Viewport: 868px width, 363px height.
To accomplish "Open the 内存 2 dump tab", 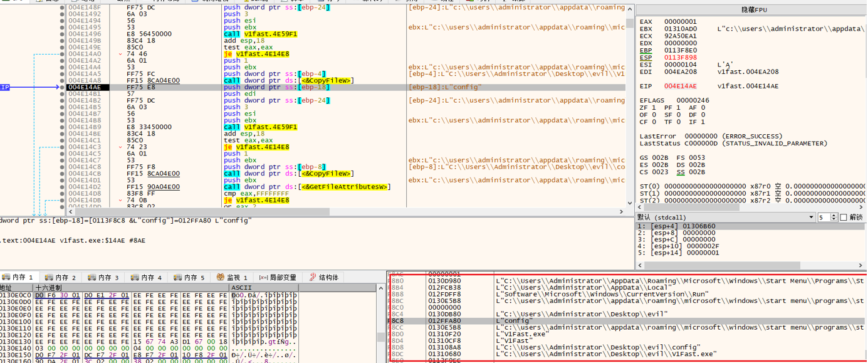I will tap(61, 277).
